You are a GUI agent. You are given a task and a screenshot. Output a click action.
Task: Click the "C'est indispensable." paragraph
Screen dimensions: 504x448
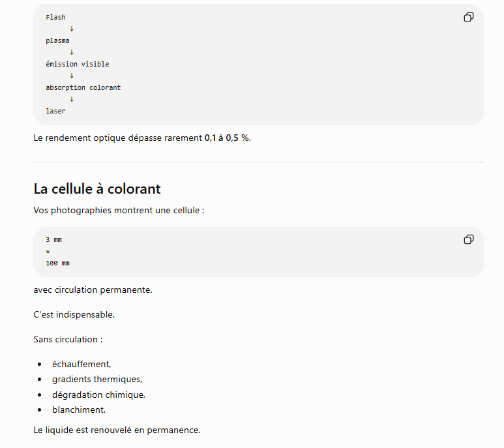tap(74, 314)
